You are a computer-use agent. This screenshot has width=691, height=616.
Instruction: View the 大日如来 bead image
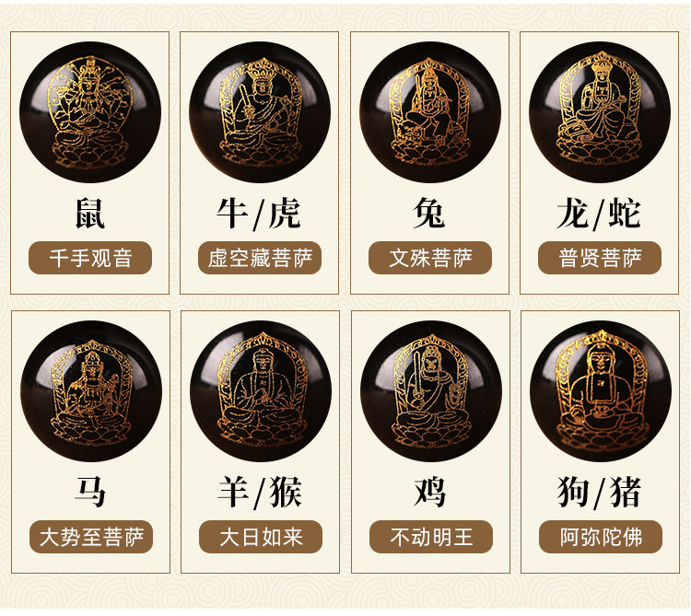pos(261,391)
